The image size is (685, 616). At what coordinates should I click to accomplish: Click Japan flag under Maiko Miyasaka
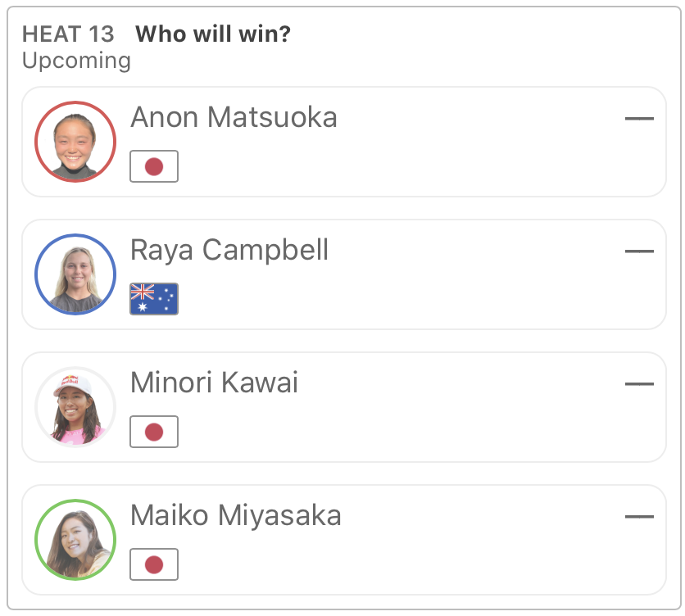point(154,564)
